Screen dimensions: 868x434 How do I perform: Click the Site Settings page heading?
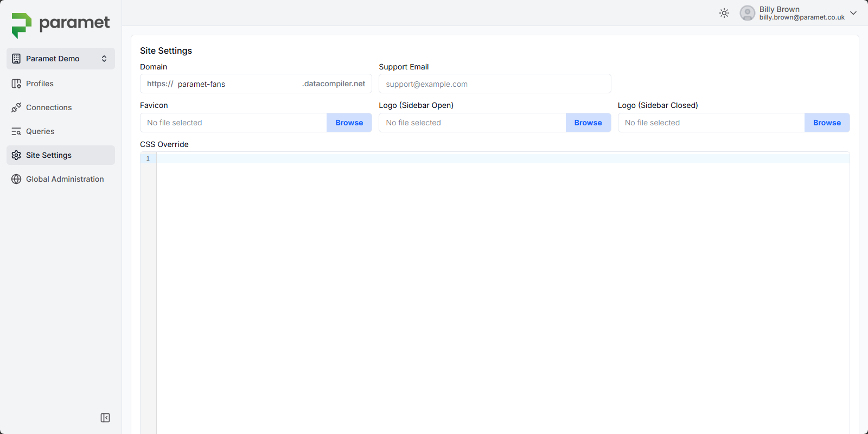click(166, 50)
